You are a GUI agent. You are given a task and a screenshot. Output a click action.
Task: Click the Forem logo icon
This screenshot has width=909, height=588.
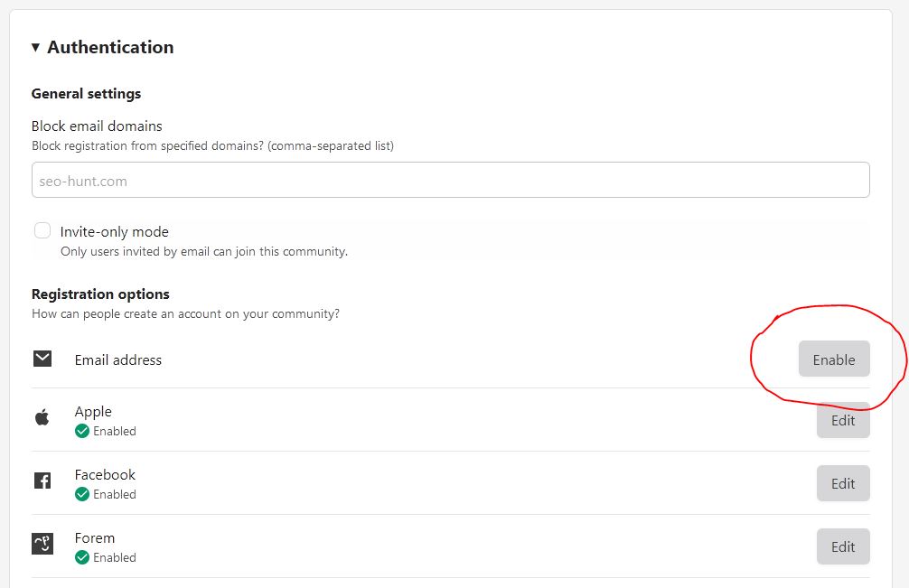coord(42,544)
